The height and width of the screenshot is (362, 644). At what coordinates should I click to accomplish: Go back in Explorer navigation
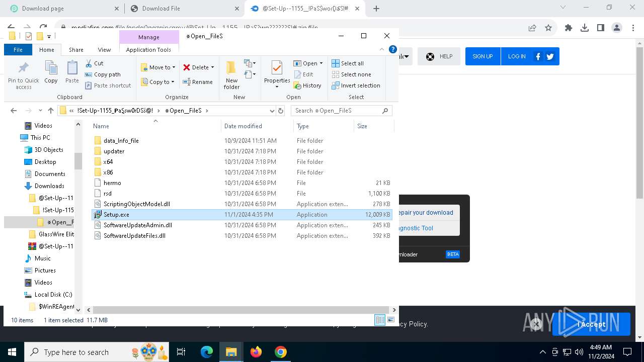pos(14,111)
